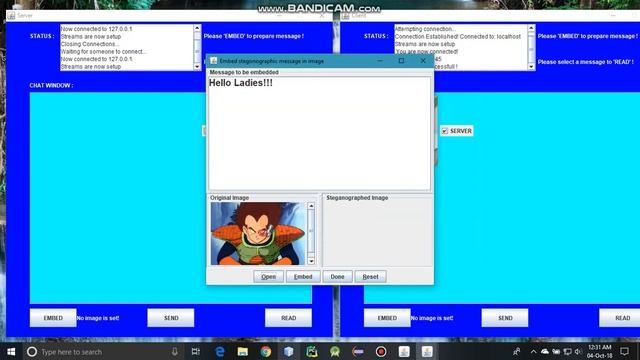Click EMBED button in Client window
This screenshot has height=360, width=640.
pyautogui.click(x=387, y=318)
